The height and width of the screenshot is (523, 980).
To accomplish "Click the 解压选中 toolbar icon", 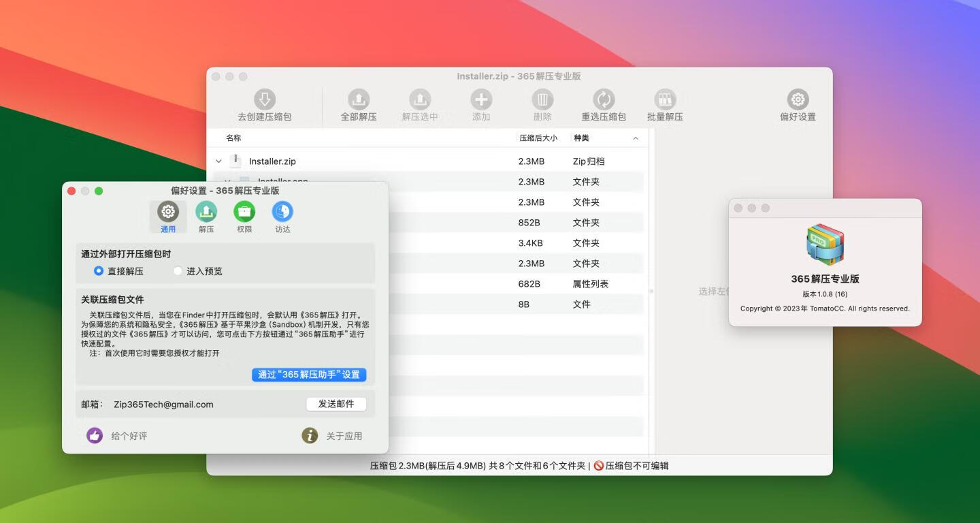I will [x=420, y=99].
